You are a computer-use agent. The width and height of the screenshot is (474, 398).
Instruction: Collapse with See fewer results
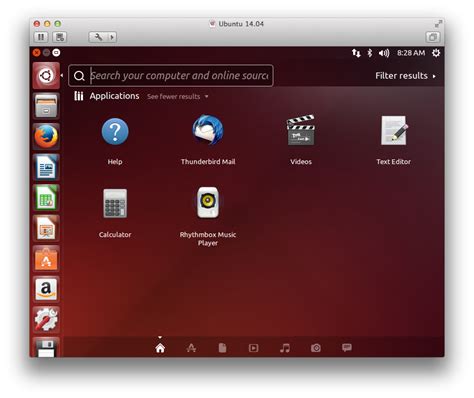[x=177, y=97]
